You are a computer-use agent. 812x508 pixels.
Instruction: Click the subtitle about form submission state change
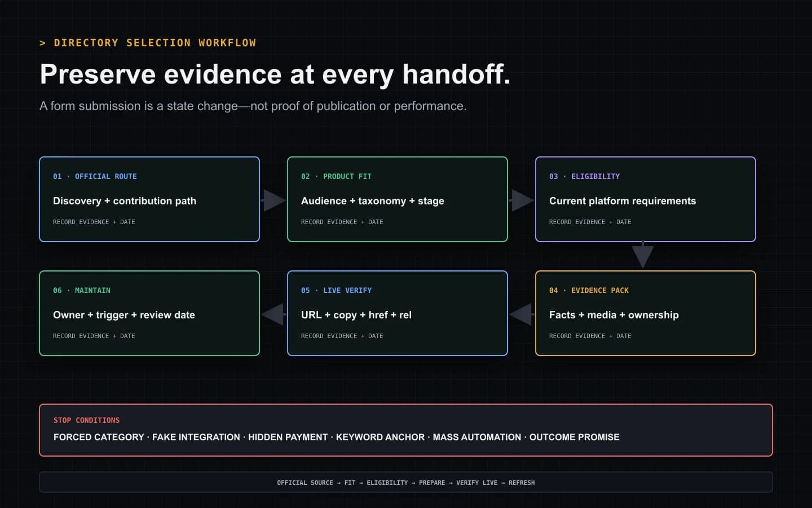point(253,106)
